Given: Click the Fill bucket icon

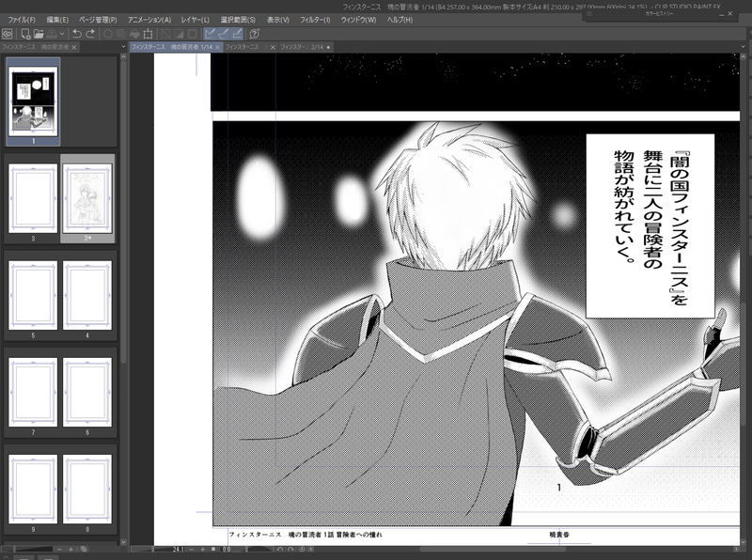Looking at the screenshot, I should [134, 34].
